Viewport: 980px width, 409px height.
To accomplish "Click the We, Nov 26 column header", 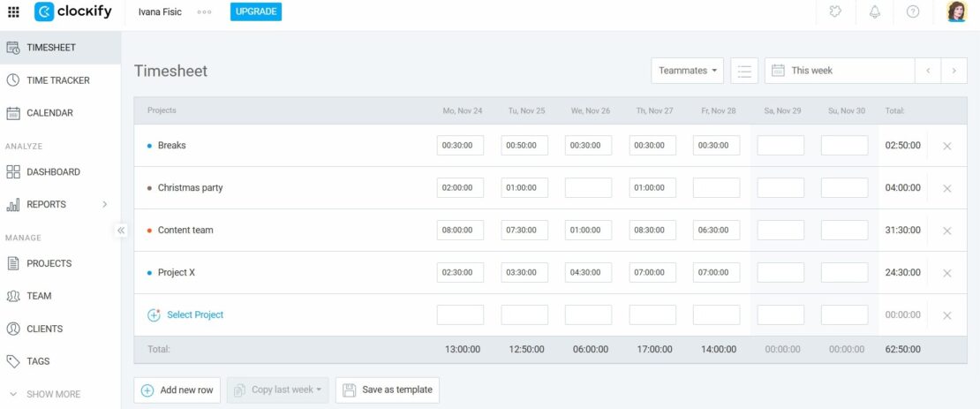I will click(590, 110).
